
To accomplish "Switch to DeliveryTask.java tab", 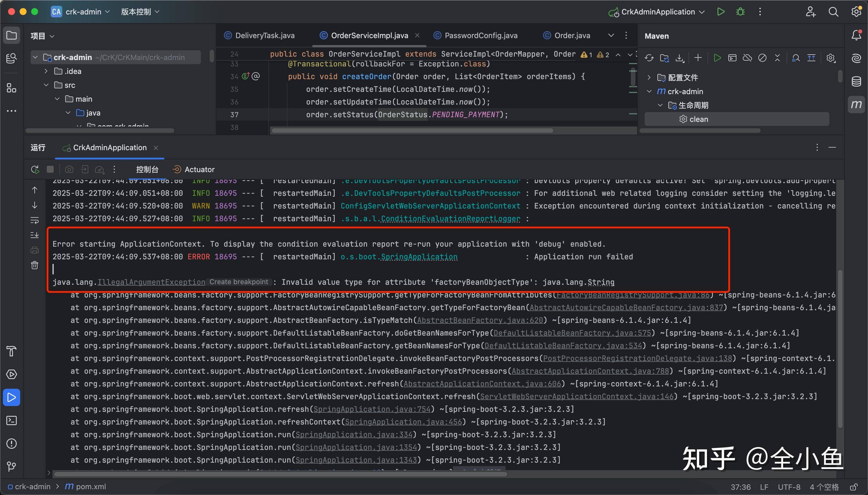I will click(x=260, y=35).
